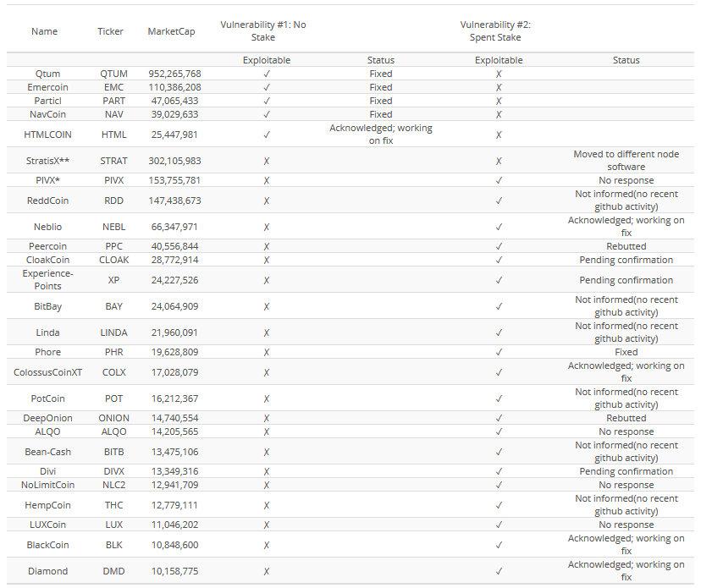Click the MarketCap column header
This screenshot has height=588, width=701.
(x=171, y=31)
